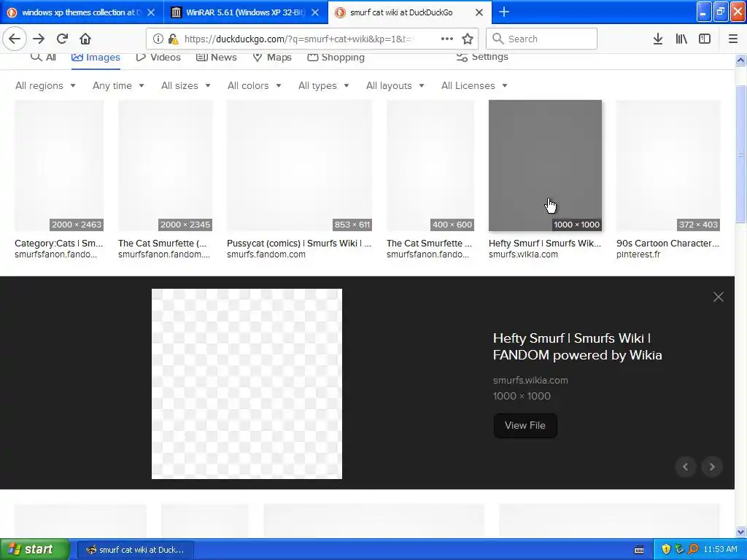Expand the Any time filter

[118, 86]
